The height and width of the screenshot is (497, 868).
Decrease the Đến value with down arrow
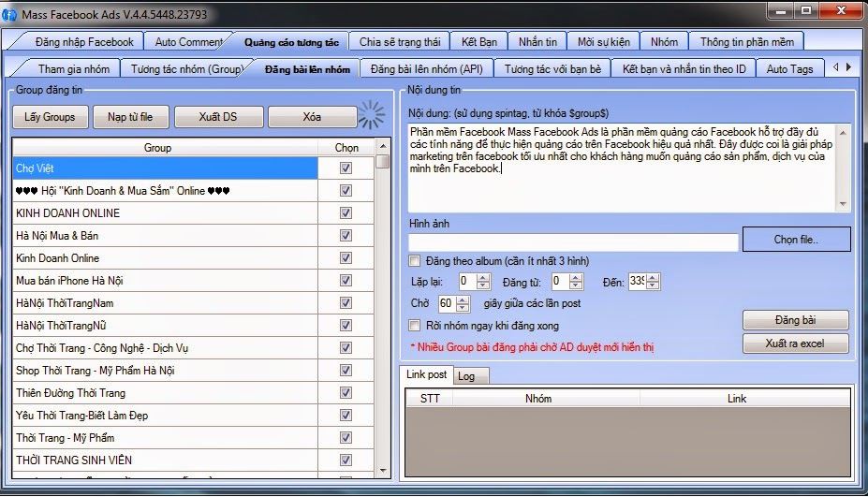654,285
